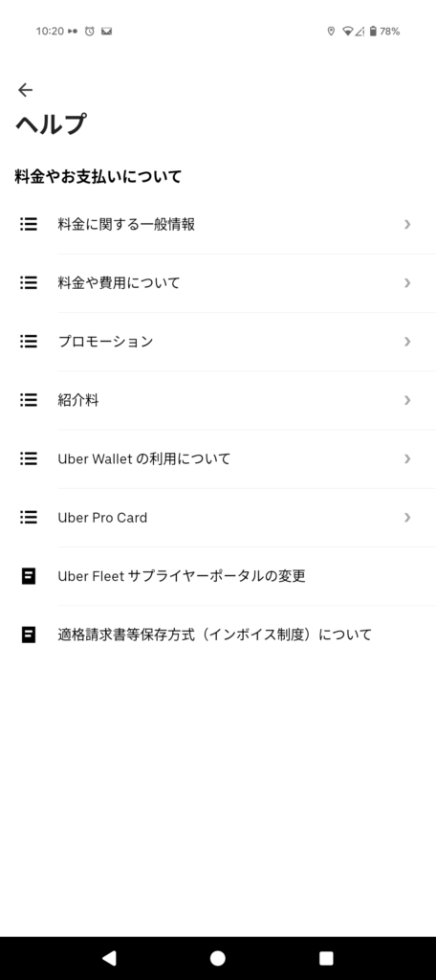Open the 紹介料 help topic
436x980 pixels.
point(218,400)
